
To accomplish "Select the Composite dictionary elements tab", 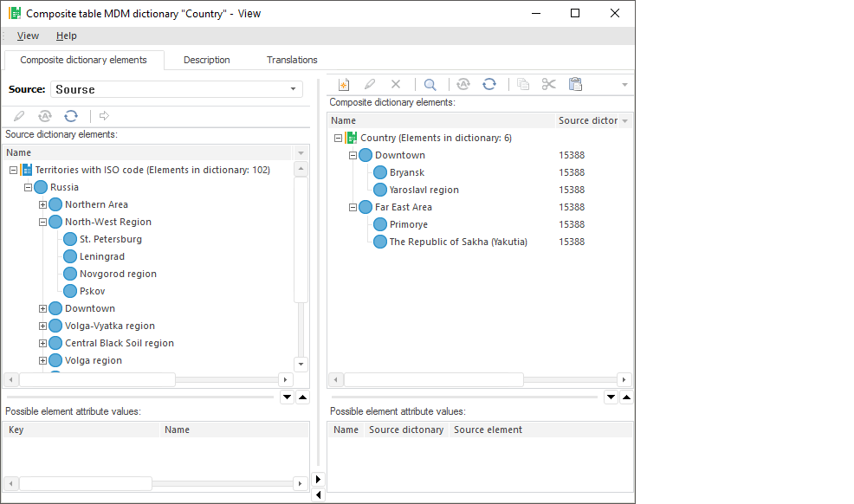I will tap(83, 60).
